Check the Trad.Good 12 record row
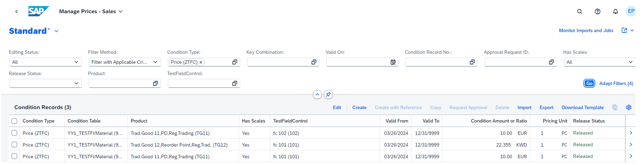The image size is (644, 165). 15,144
